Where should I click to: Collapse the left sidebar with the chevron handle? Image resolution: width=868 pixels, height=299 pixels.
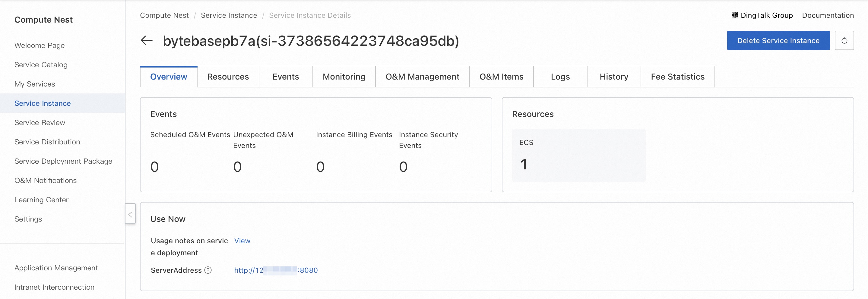pos(130,214)
